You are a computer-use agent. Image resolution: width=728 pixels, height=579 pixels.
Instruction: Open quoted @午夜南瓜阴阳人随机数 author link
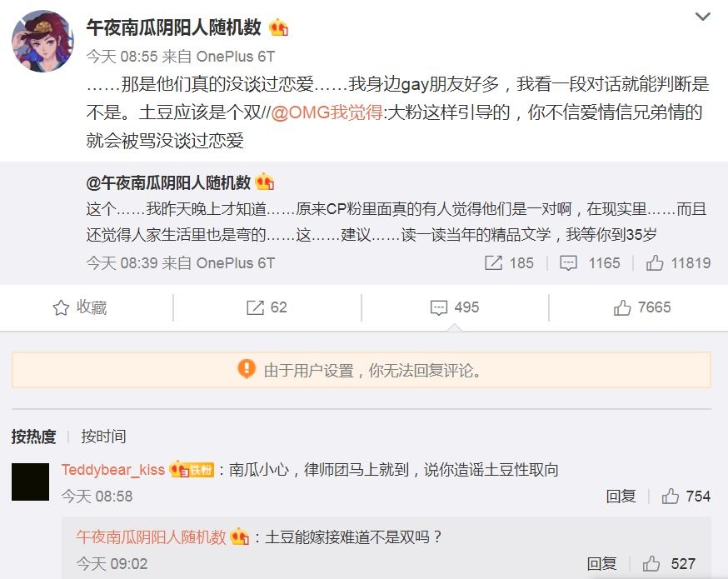coord(168,182)
